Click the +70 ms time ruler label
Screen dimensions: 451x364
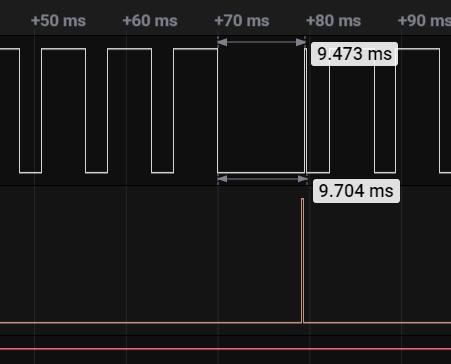[242, 21]
